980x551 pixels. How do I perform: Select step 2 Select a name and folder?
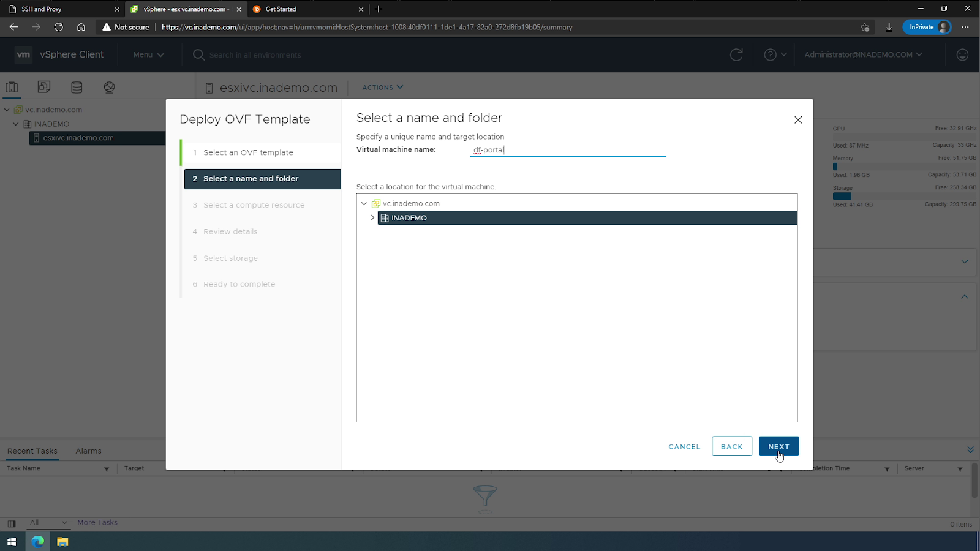point(262,179)
